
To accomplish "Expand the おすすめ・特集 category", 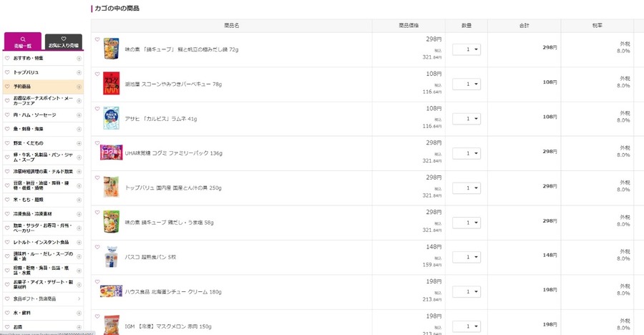I will (x=79, y=59).
